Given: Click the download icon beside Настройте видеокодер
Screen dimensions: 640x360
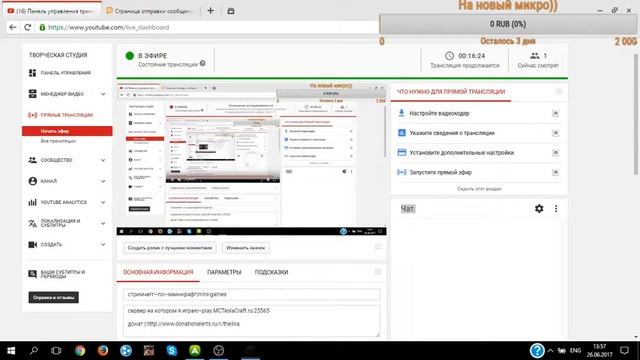Looking at the screenshot, I should [x=401, y=113].
